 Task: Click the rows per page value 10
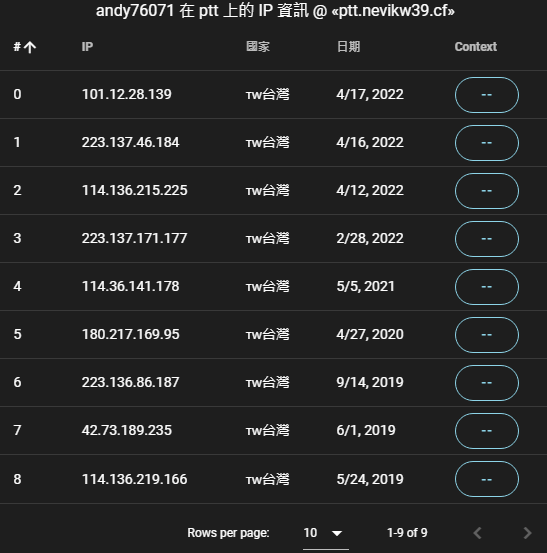coord(310,533)
